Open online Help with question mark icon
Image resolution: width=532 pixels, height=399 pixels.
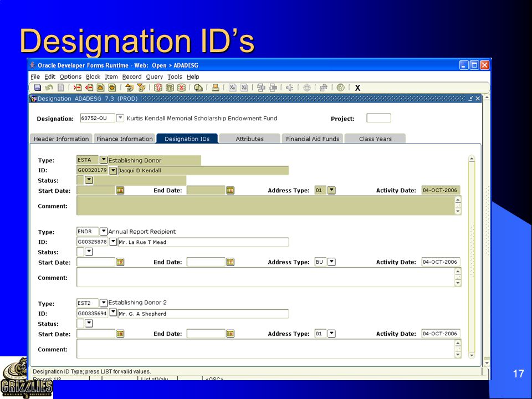click(x=341, y=88)
